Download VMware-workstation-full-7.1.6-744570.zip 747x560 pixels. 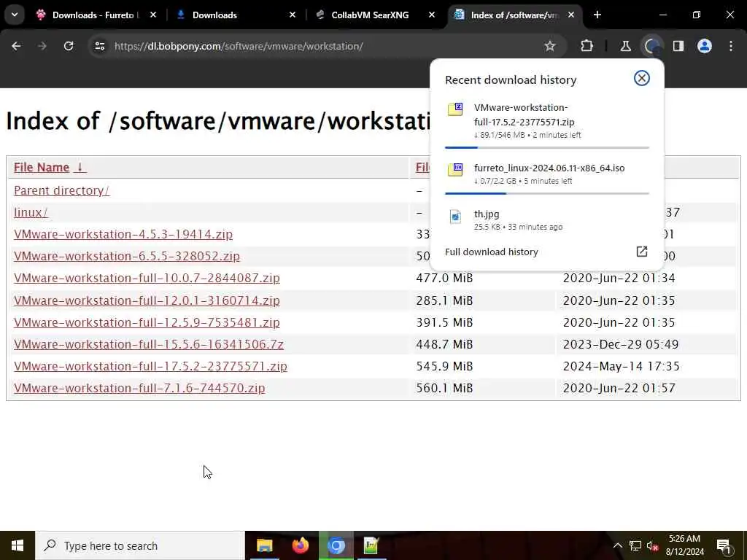[x=139, y=388]
